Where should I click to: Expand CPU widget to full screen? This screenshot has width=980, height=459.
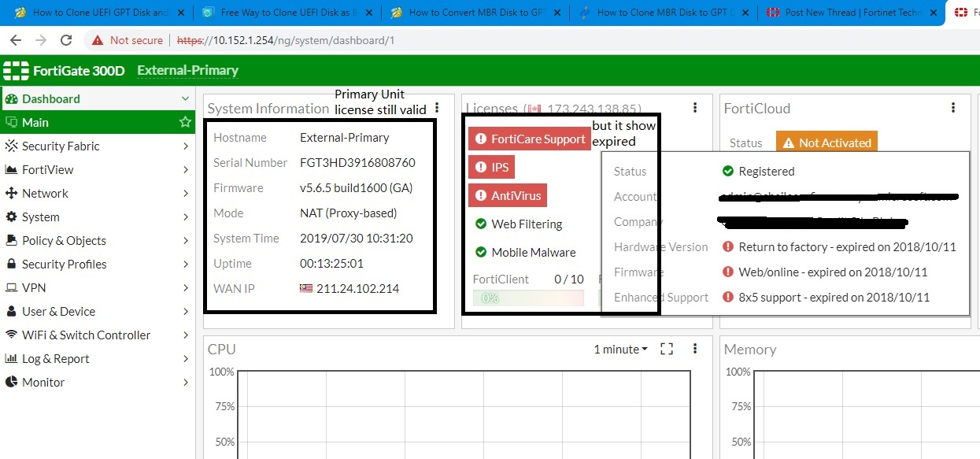(667, 349)
